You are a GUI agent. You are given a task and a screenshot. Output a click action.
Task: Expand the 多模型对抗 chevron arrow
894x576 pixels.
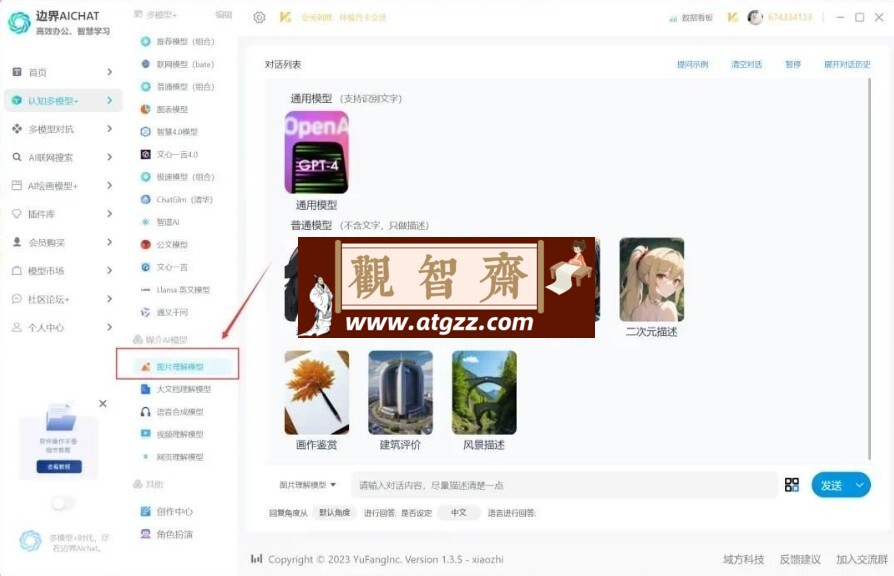tap(109, 129)
